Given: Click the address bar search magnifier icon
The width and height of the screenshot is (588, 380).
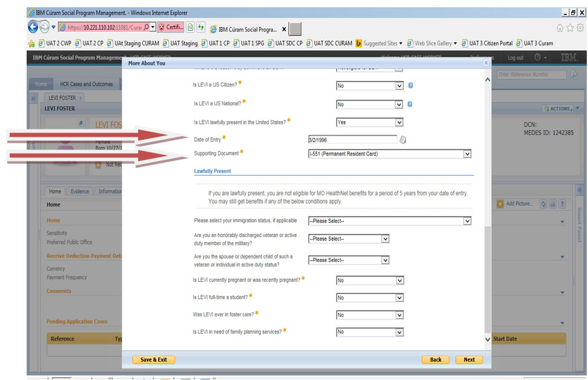Looking at the screenshot, I should coord(147,27).
